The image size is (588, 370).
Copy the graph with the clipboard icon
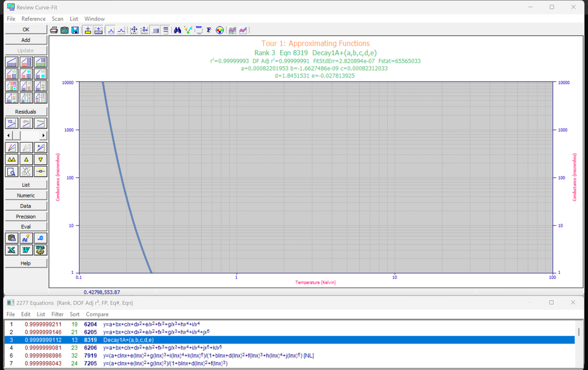click(65, 30)
